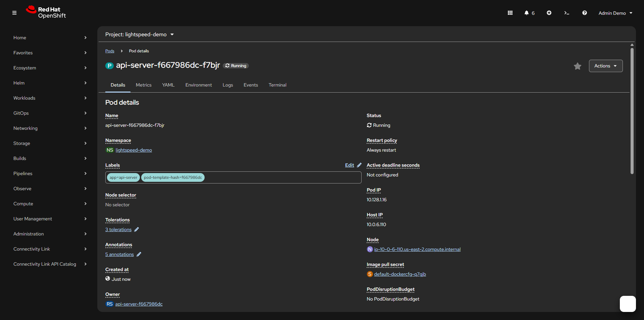Screen dimensions: 644x320
Task: Open the Terminal tab
Action: pyautogui.click(x=277, y=85)
